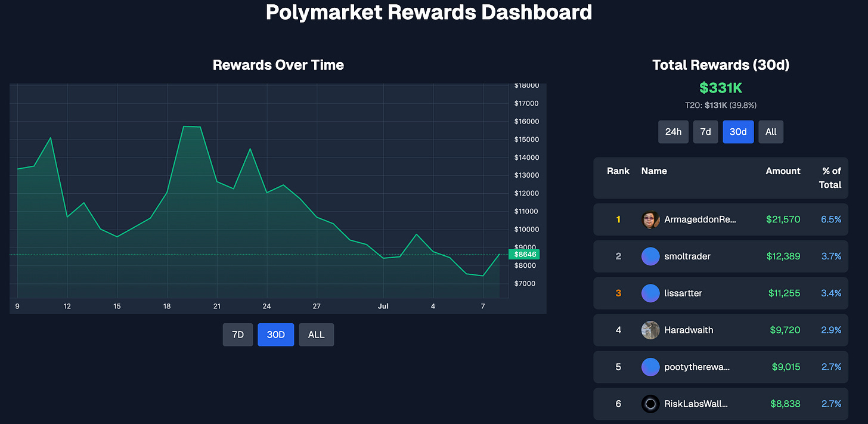This screenshot has width=868, height=424.
Task: Click the 27 x-axis date label
Action: (x=317, y=307)
